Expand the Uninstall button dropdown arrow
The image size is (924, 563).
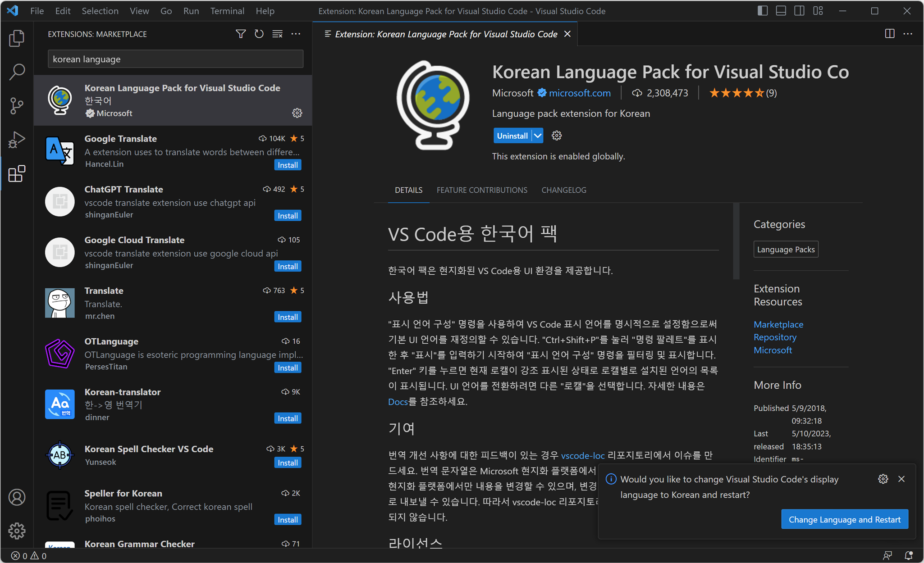538,136
